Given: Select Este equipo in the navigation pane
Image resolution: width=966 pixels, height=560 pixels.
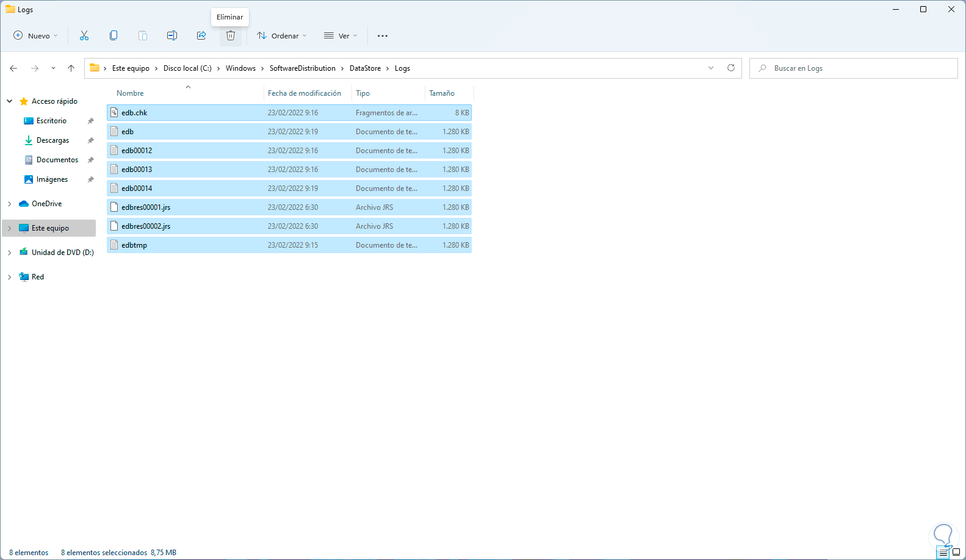Looking at the screenshot, I should point(50,228).
